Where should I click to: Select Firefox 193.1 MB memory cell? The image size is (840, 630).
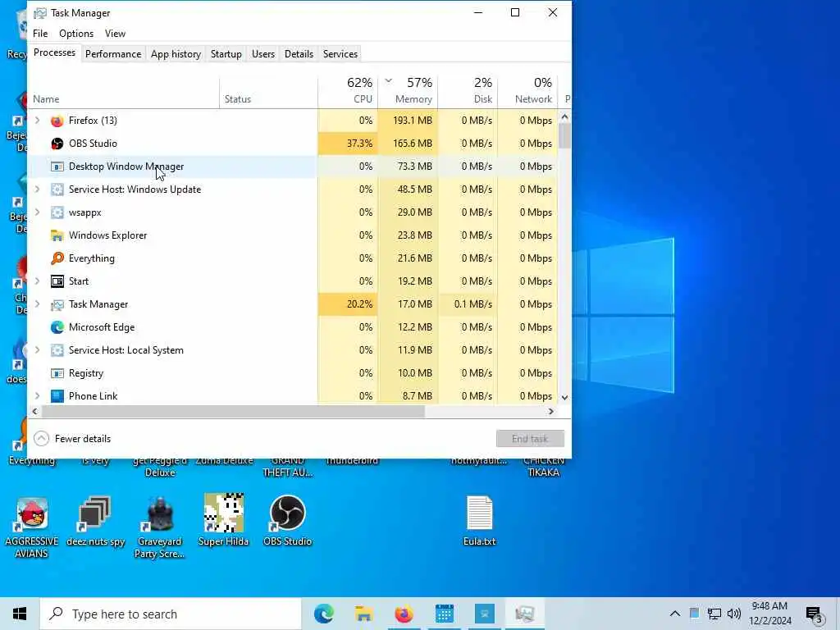coord(409,121)
